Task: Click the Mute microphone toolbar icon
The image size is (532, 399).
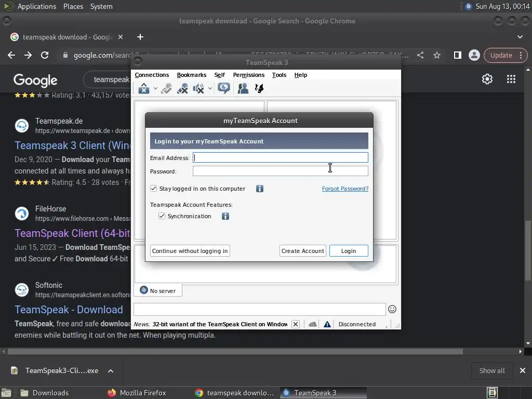Action: (182, 88)
